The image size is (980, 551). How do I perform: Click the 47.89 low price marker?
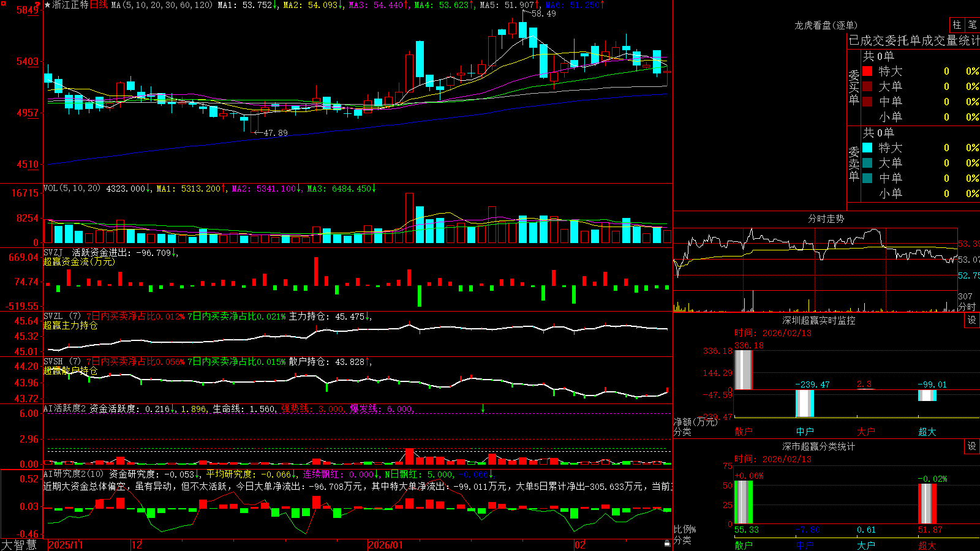tap(276, 133)
